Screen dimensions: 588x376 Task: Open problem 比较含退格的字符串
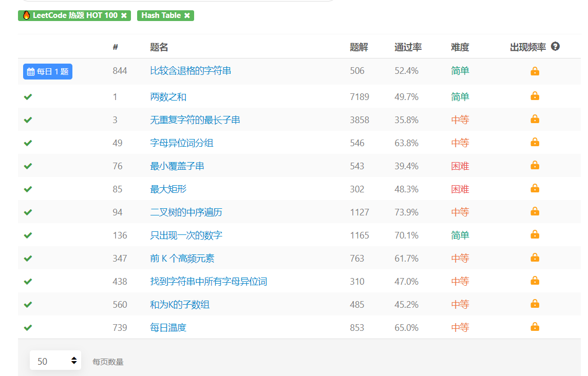pyautogui.click(x=191, y=71)
